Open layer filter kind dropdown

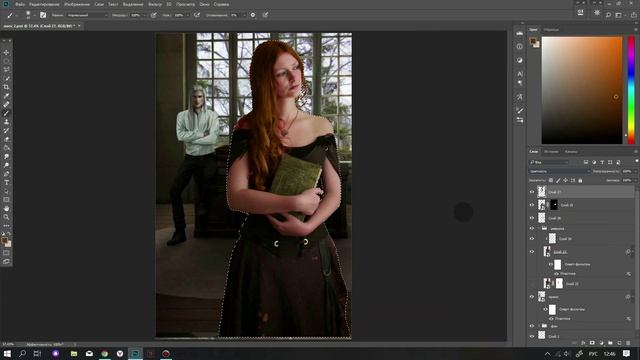pyautogui.click(x=548, y=162)
